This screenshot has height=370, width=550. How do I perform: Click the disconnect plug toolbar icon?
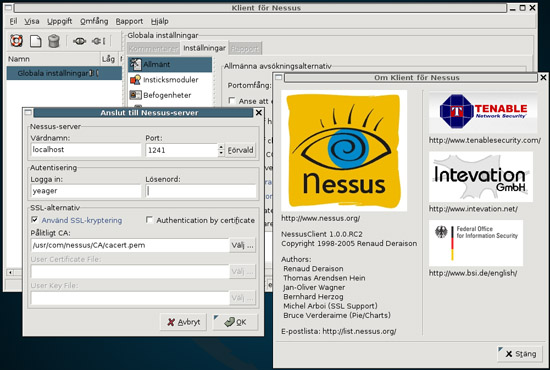coord(98,41)
